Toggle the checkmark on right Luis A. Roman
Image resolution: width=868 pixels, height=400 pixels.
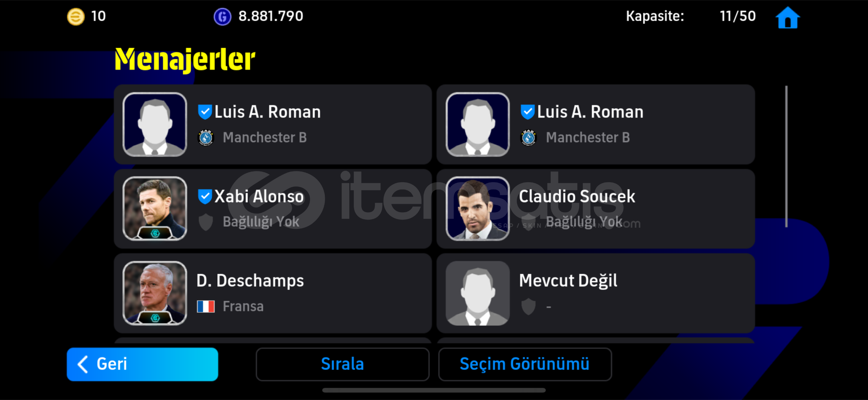point(528,112)
